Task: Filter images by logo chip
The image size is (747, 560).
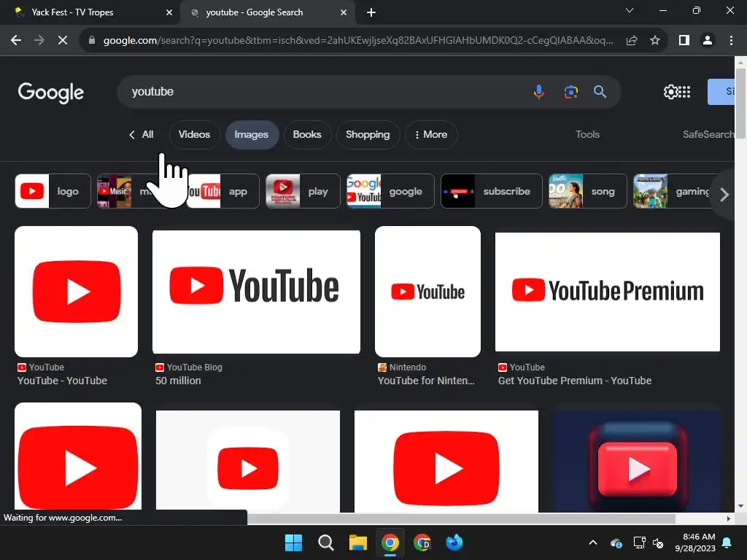Action: coord(53,192)
